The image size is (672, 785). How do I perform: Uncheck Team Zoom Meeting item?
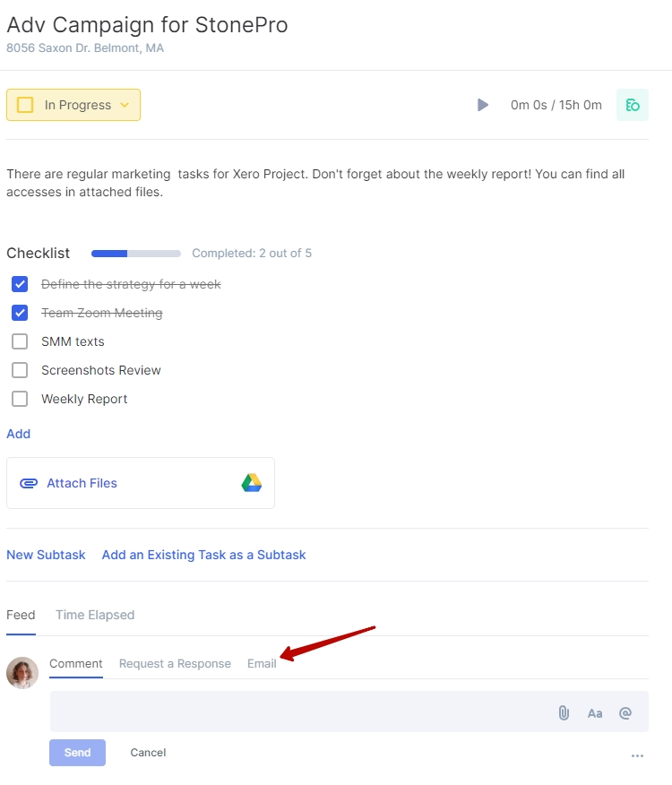20,313
